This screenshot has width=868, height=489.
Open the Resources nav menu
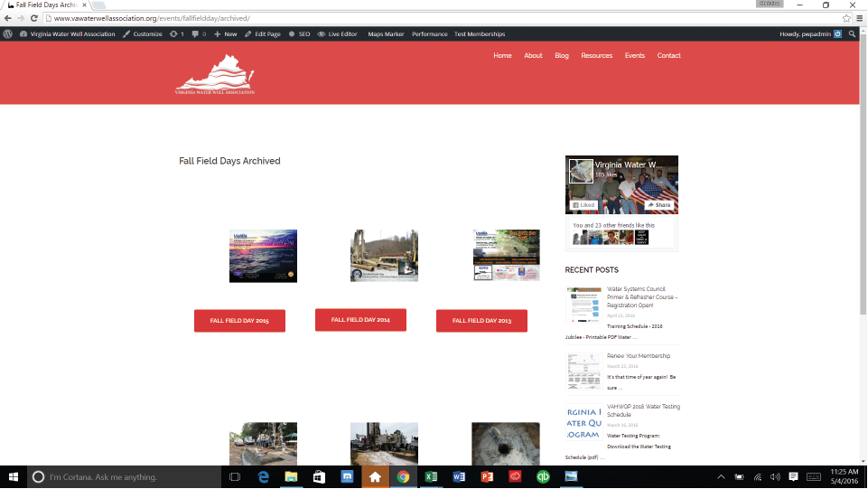click(x=597, y=55)
